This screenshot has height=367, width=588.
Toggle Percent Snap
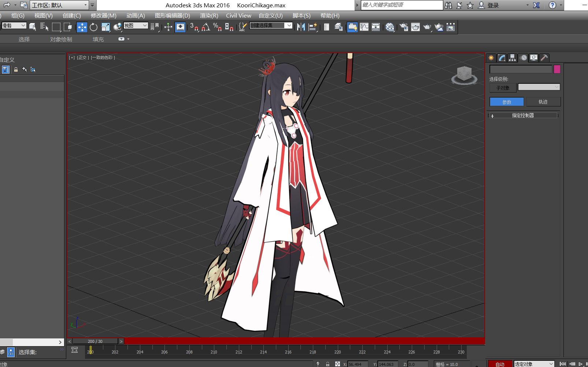click(x=218, y=27)
